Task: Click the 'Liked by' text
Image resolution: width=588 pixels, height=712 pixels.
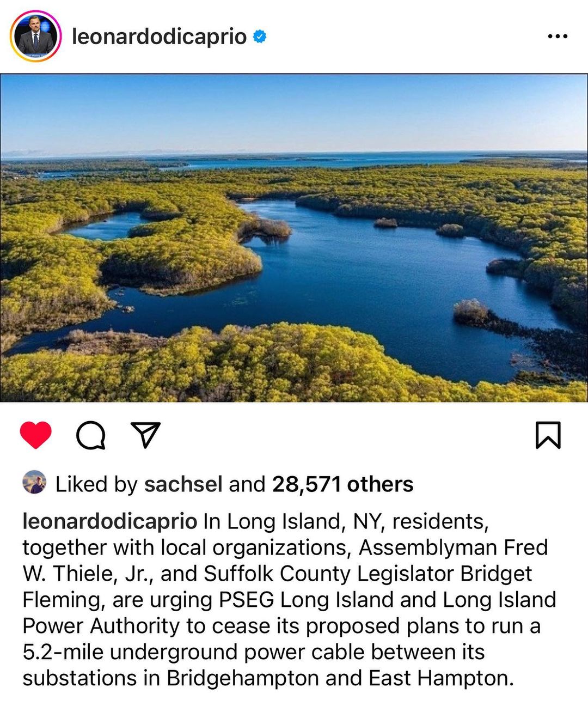Action: pyautogui.click(x=96, y=484)
